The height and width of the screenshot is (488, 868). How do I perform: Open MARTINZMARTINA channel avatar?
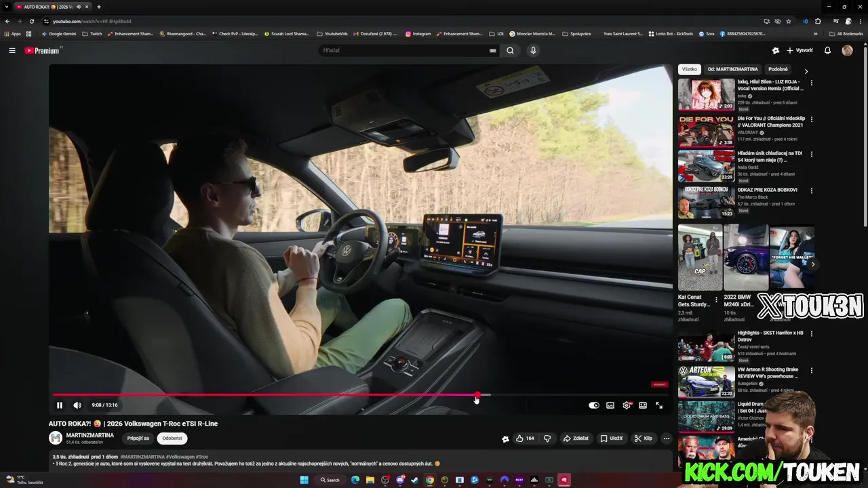56,438
